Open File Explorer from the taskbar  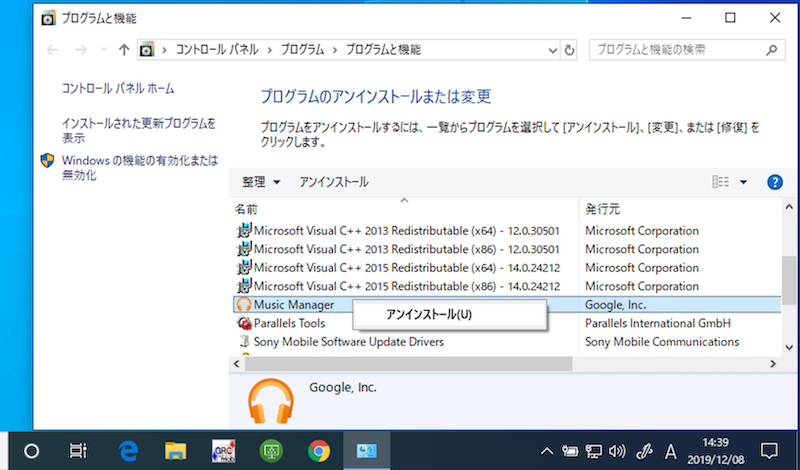tap(176, 451)
